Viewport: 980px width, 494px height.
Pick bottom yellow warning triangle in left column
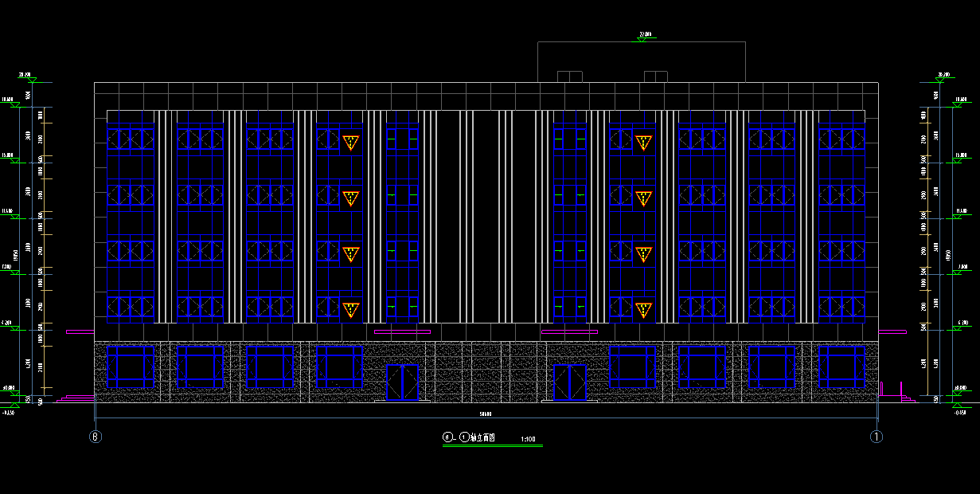click(350, 309)
